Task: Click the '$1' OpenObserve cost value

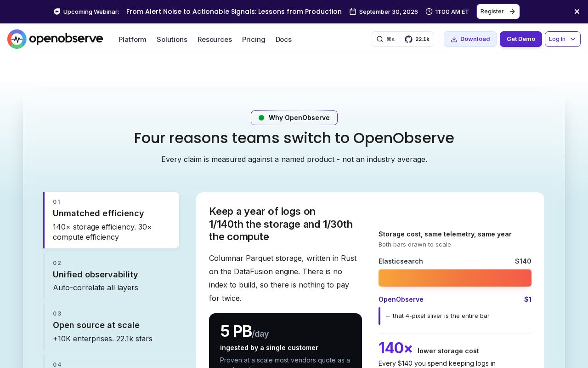Action: pyautogui.click(x=528, y=299)
